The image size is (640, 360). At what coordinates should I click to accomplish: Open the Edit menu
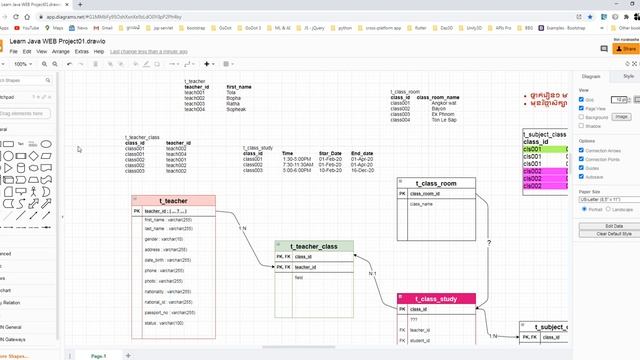(27, 52)
